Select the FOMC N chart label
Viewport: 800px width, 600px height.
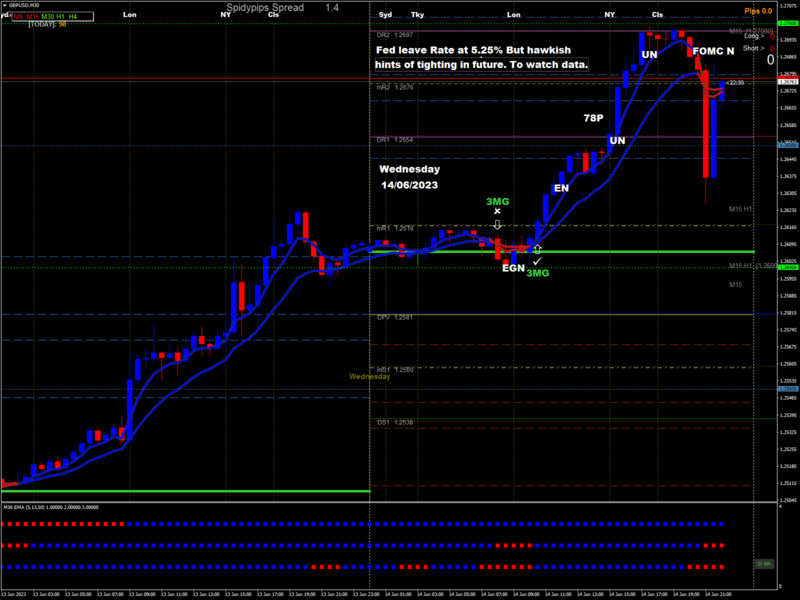(x=714, y=51)
